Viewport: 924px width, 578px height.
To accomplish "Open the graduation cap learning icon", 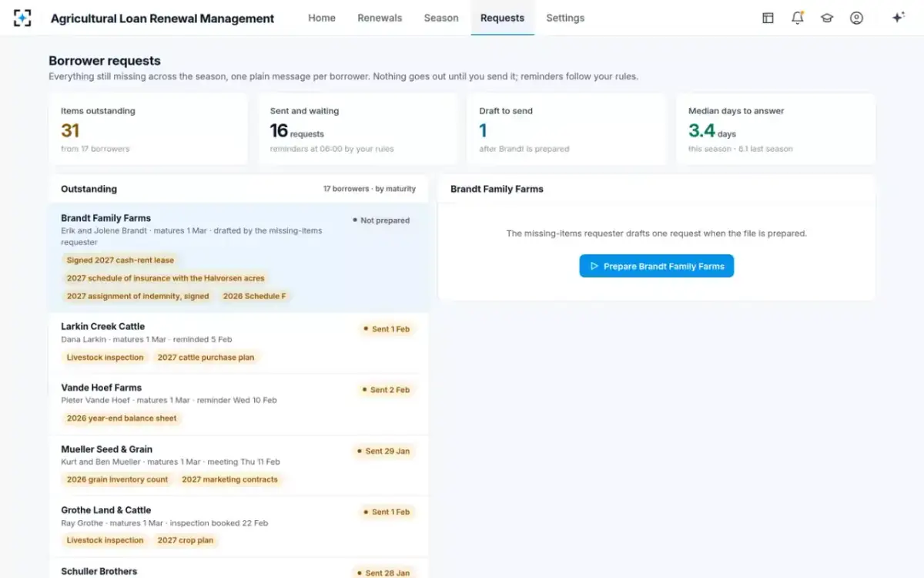I will click(827, 18).
